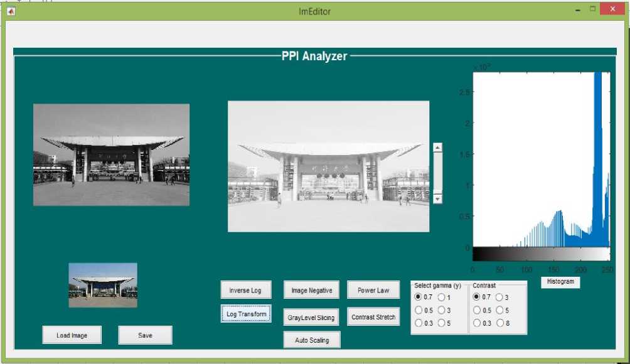The height and width of the screenshot is (364, 630).
Task: Click the slider's down arrow
Action: [x=437, y=198]
